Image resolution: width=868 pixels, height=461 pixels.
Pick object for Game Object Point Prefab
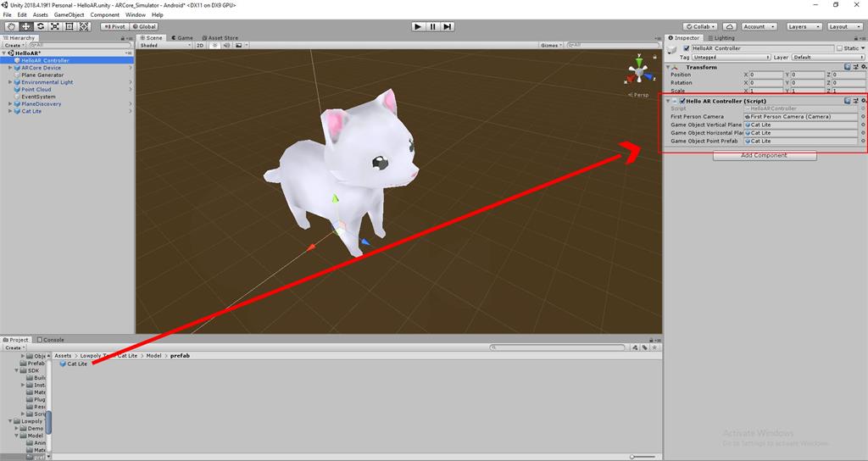(863, 142)
